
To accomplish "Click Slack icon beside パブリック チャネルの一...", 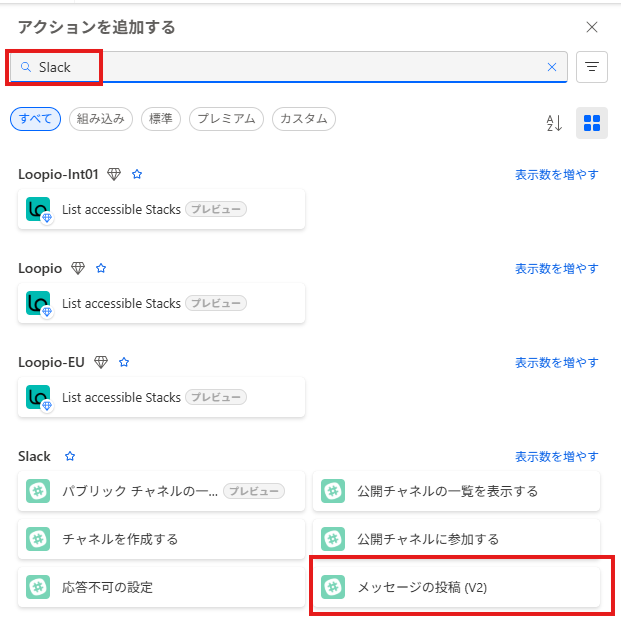I will point(38,491).
